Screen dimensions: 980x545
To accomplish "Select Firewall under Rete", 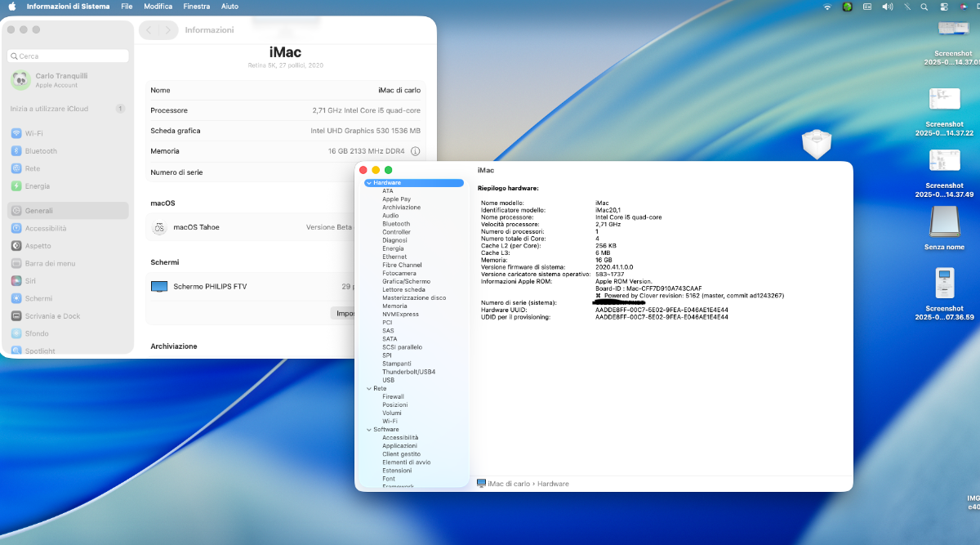I will coord(393,396).
